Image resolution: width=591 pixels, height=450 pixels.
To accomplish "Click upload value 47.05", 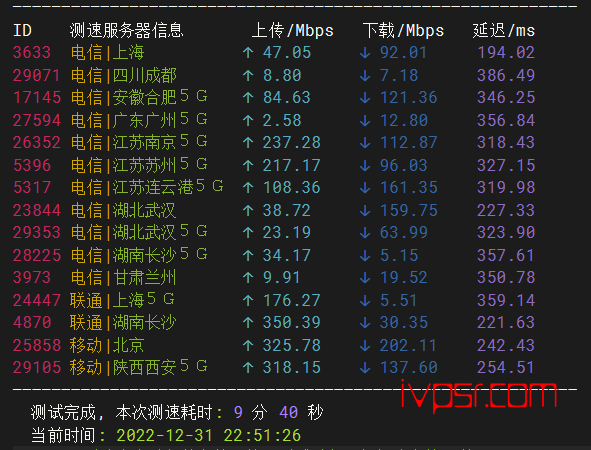I will coord(287,52).
